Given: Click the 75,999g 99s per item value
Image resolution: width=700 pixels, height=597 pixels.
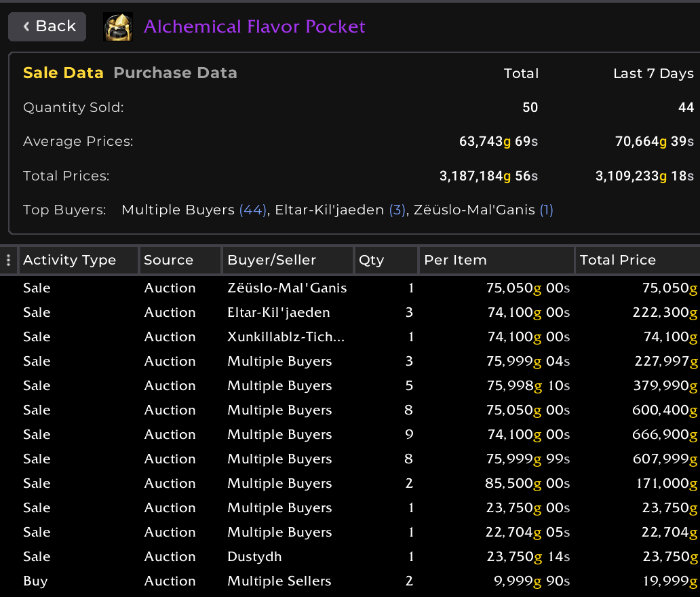Looking at the screenshot, I should click(x=528, y=459).
